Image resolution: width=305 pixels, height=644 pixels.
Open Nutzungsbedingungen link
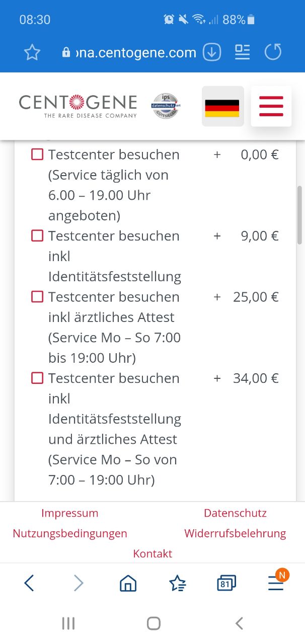click(70, 533)
